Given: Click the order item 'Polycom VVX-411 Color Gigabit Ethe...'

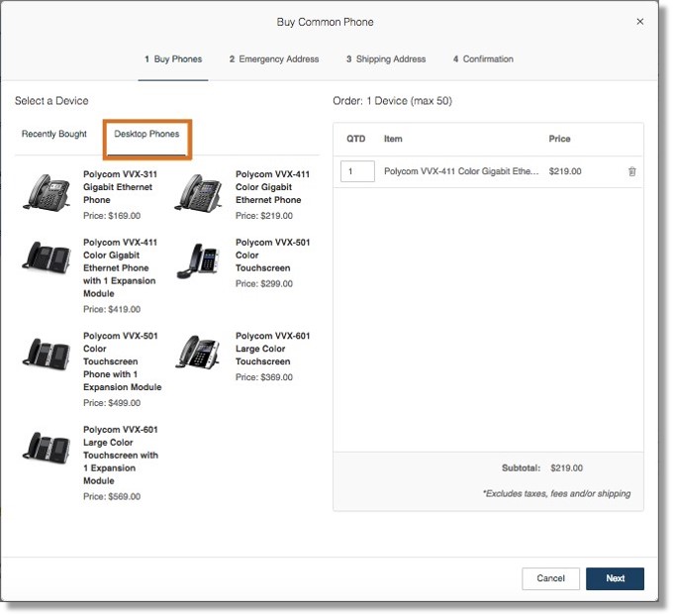Looking at the screenshot, I should 461,171.
